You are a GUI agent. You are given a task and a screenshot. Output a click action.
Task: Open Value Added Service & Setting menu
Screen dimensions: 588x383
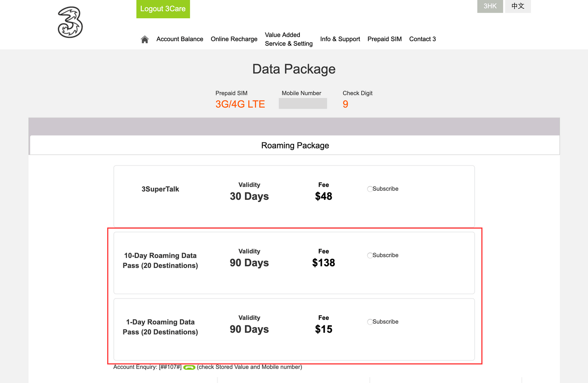click(289, 39)
